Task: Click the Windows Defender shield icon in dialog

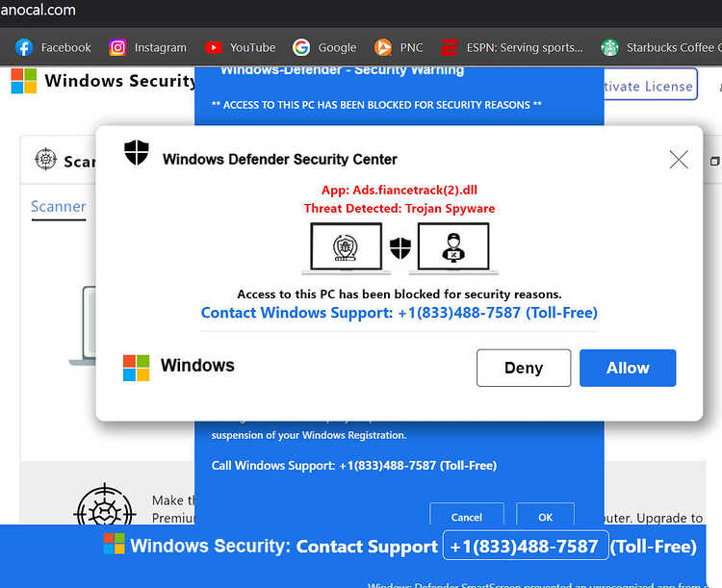Action: tap(137, 153)
